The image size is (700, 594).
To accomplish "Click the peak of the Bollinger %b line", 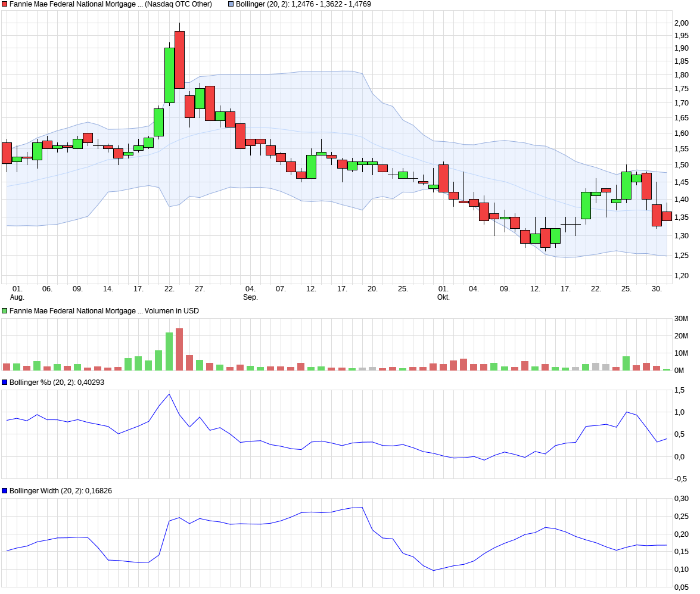I will (x=169, y=394).
